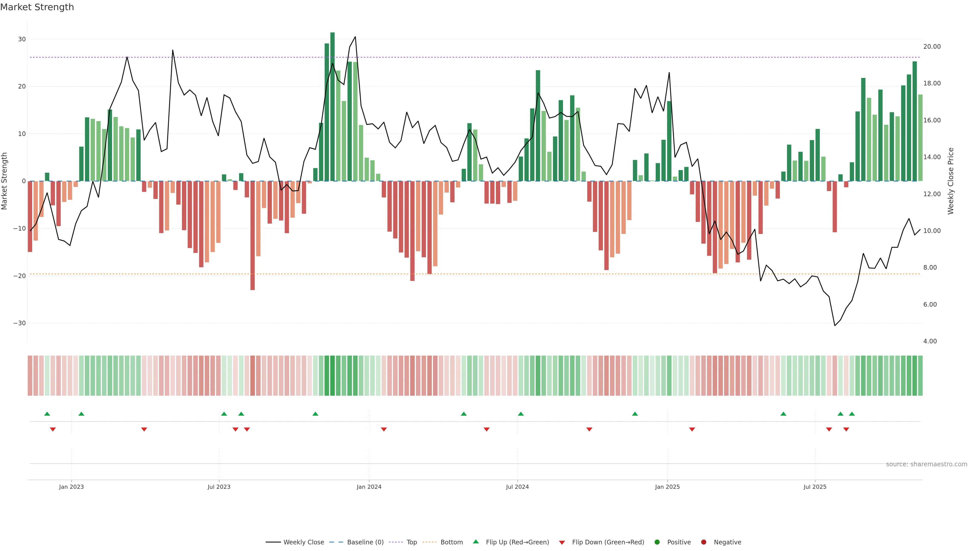The width and height of the screenshot is (980, 551).
Task: Click the Positive green circle legend icon
Action: 657,542
